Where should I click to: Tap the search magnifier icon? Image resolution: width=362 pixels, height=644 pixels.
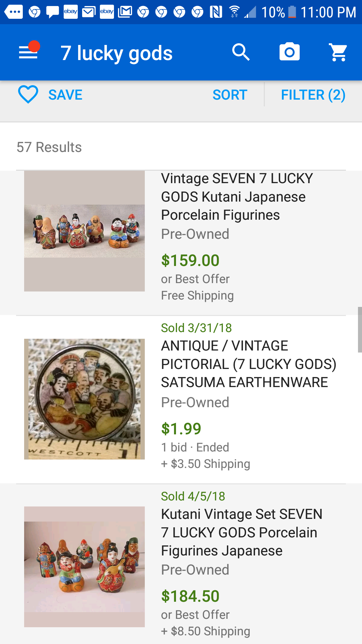click(241, 52)
